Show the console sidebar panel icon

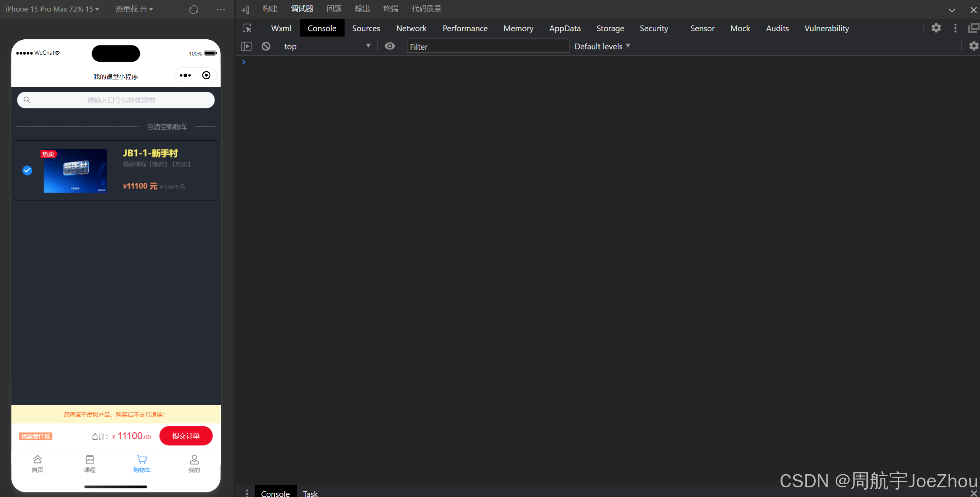click(x=246, y=46)
